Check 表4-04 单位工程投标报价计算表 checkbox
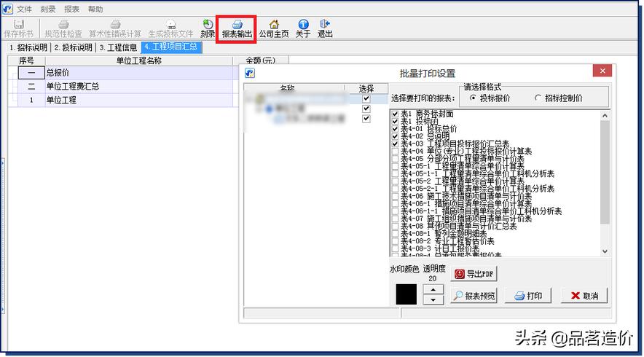Image resolution: width=644 pixels, height=357 pixels. (395, 151)
